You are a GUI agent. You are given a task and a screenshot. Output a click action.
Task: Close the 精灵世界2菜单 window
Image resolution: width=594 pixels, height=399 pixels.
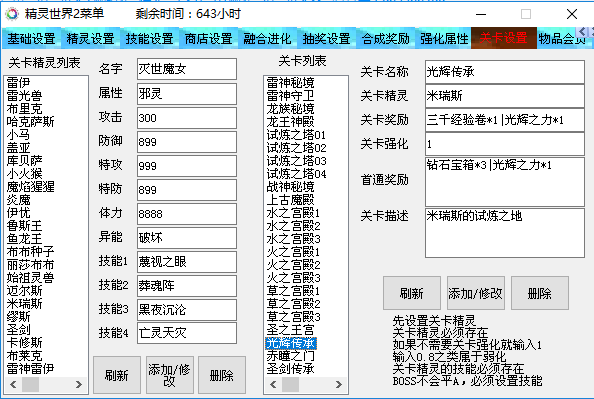pos(572,14)
